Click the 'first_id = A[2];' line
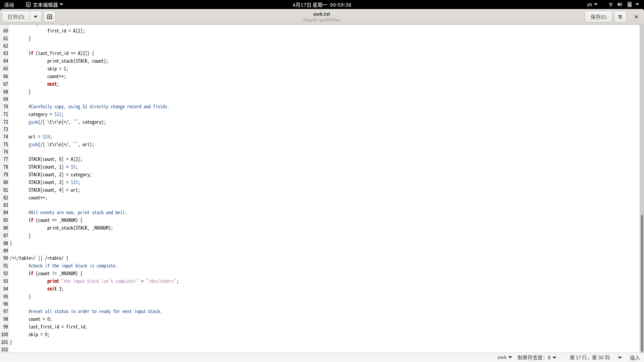This screenshot has height=362, width=644. click(x=66, y=31)
